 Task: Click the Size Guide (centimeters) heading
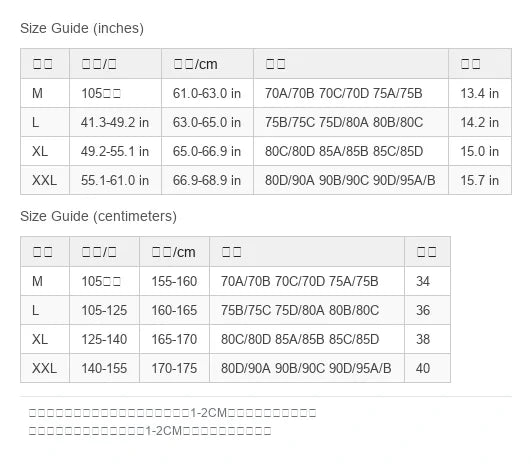coord(99,216)
